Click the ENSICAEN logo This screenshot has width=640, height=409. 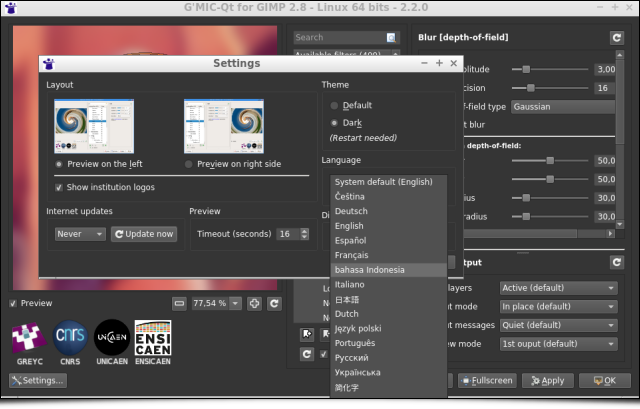point(153,343)
